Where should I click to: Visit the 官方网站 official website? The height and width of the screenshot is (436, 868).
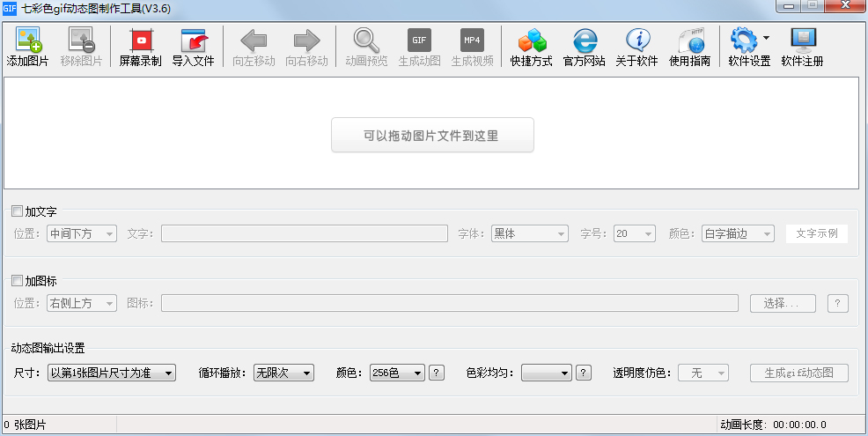coord(585,48)
